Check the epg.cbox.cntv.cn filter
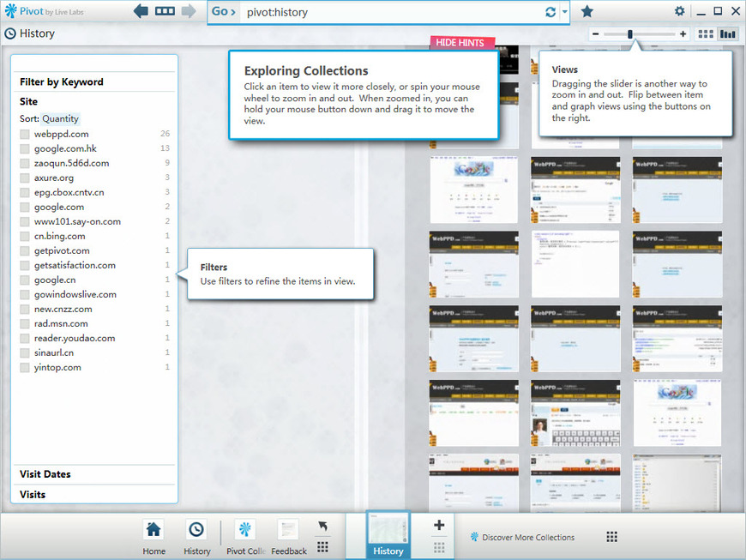The height and width of the screenshot is (560, 746). (25, 193)
